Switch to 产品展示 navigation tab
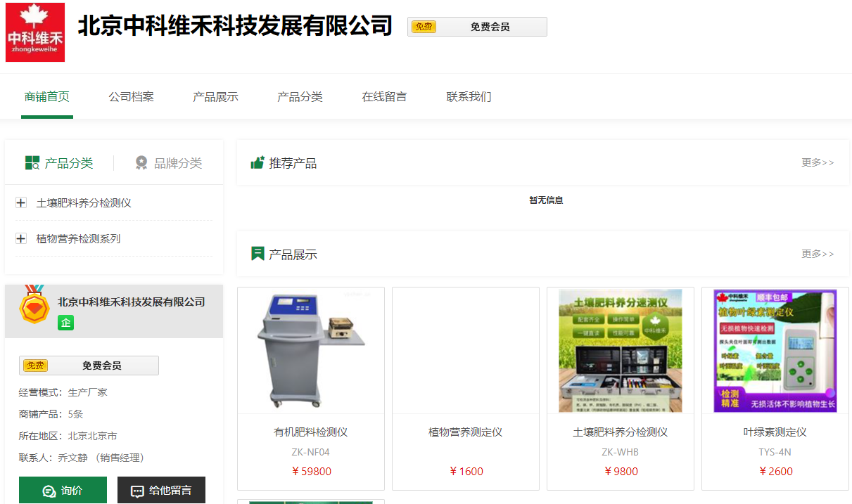The image size is (852, 504). 216,97
